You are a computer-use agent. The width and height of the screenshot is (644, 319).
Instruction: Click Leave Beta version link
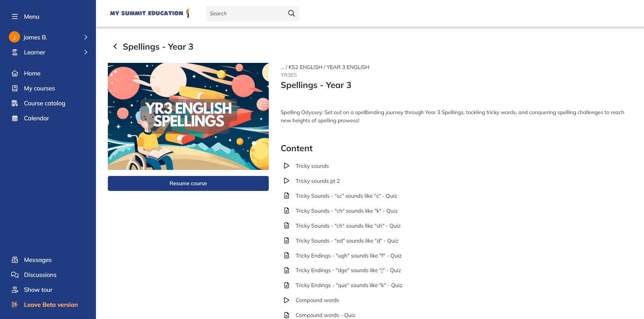coord(51,305)
